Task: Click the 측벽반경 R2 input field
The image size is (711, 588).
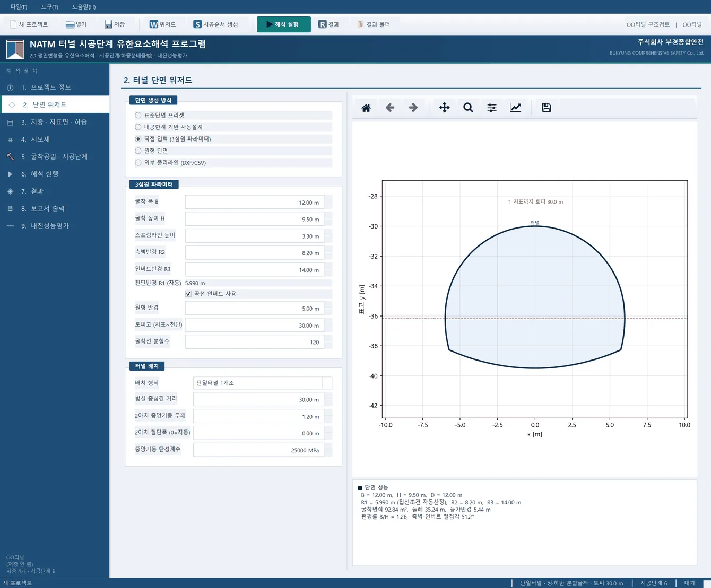Action: tap(254, 253)
